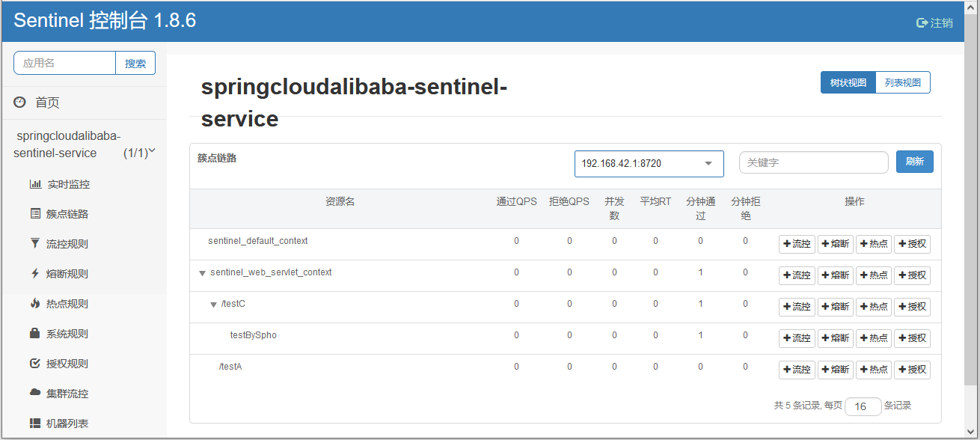This screenshot has width=980, height=440.
Task: Click the logout icon in the header
Action: tap(922, 23)
